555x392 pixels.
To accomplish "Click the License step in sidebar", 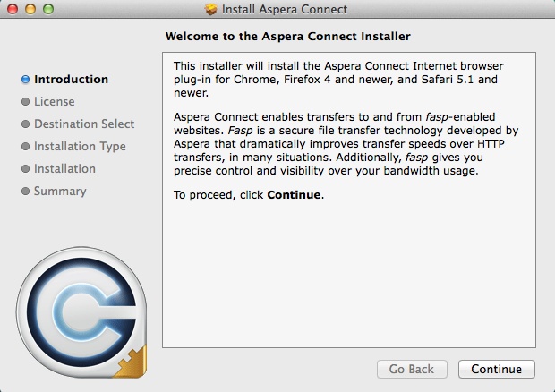I will point(54,101).
